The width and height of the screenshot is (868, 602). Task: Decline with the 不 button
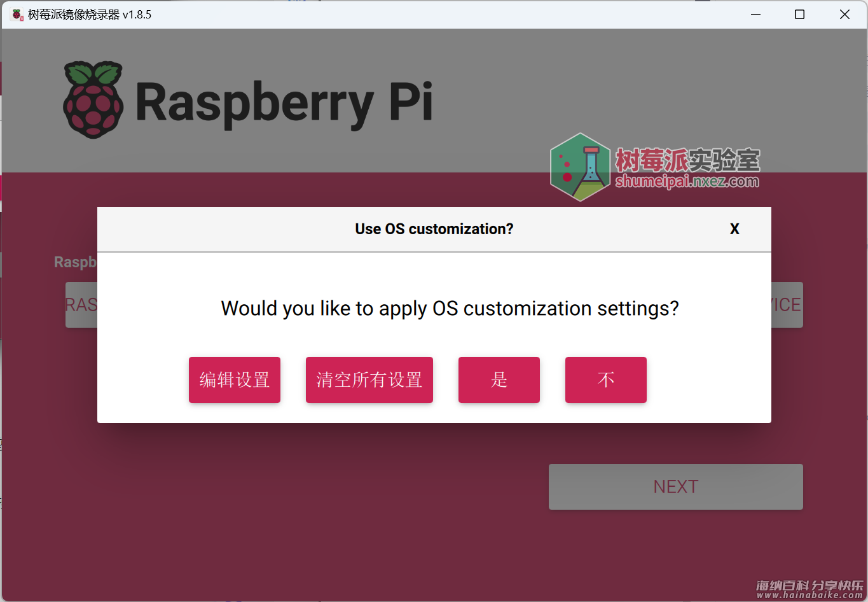pyautogui.click(x=606, y=380)
